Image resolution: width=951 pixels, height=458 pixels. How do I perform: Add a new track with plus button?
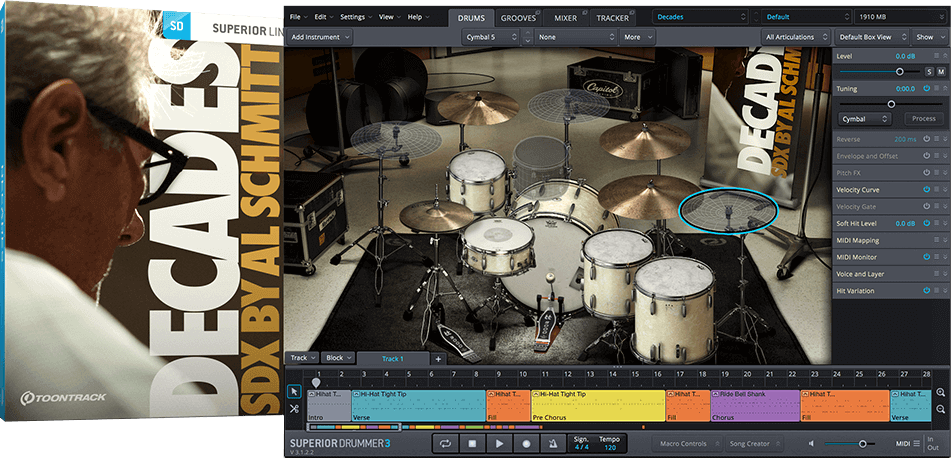[x=438, y=359]
